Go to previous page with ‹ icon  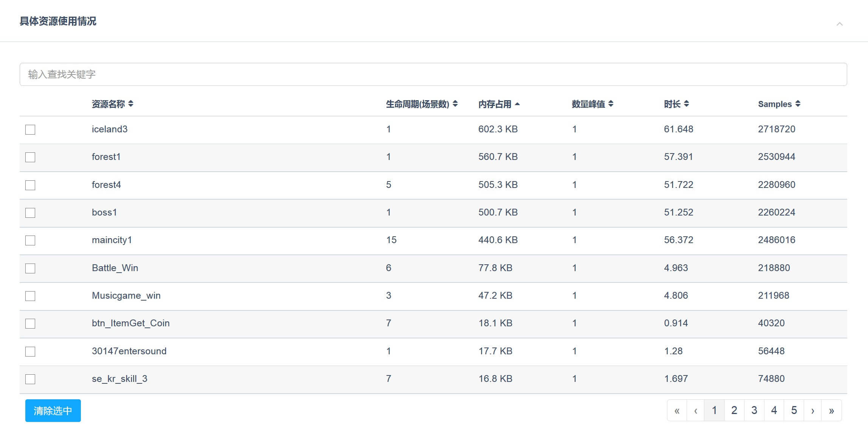[x=695, y=411]
